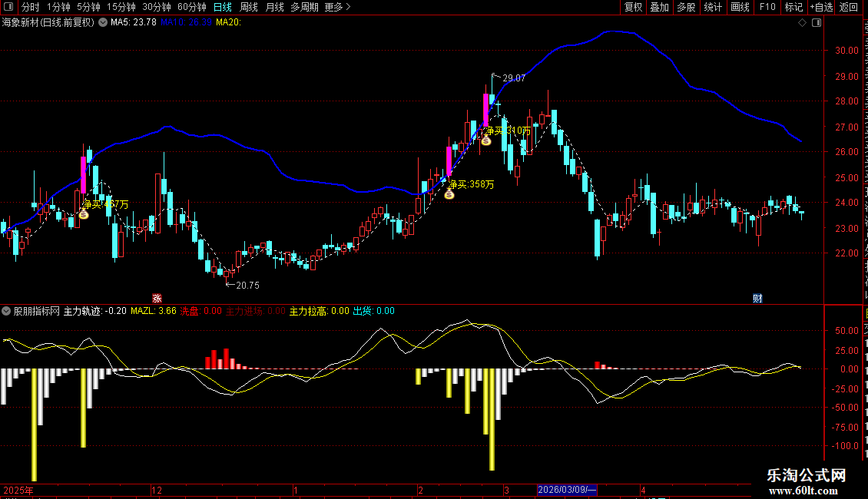
Task: Select the 60分钟 period tab
Action: [x=192, y=7]
